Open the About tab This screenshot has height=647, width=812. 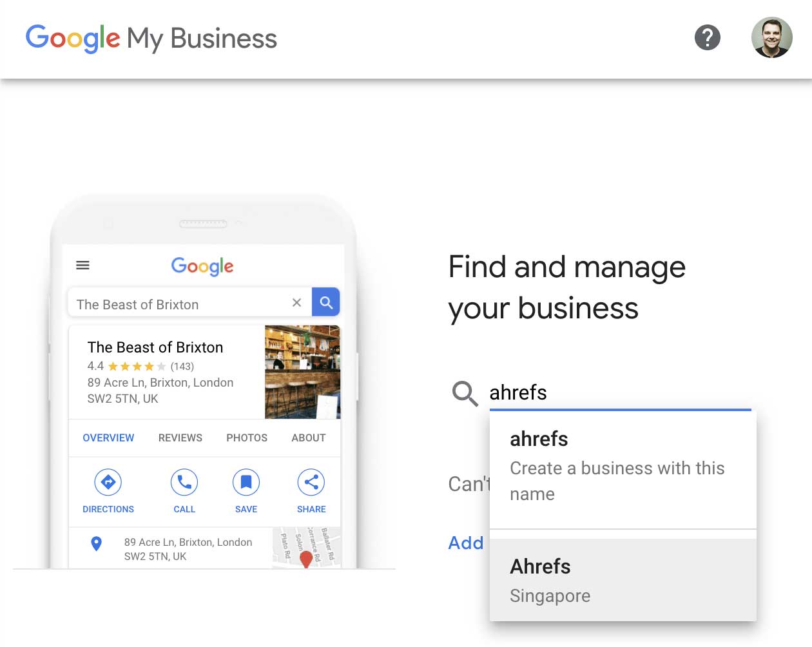(309, 438)
